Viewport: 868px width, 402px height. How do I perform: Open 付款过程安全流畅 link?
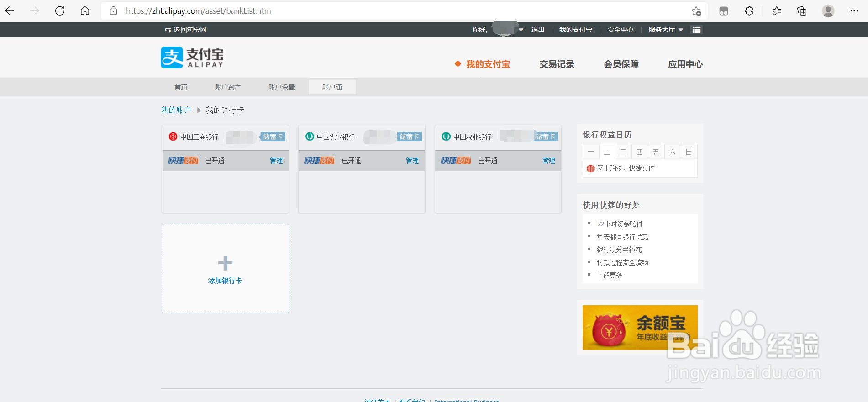click(x=622, y=262)
